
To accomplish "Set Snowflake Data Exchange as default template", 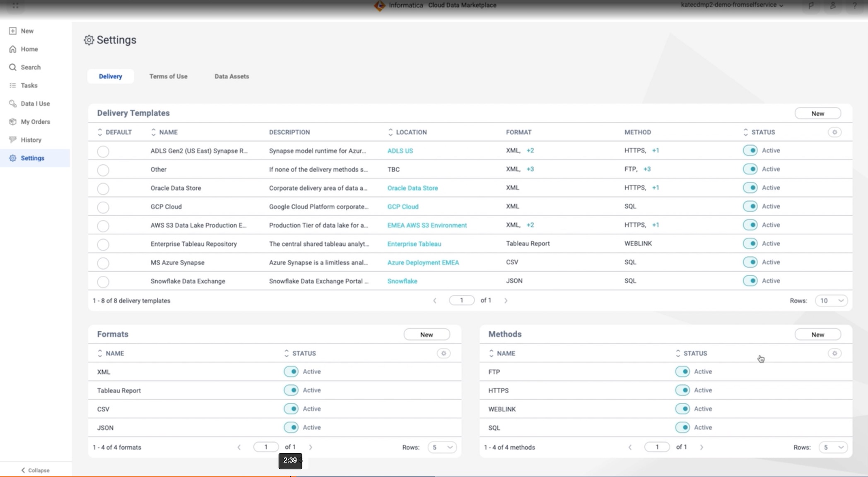I will pyautogui.click(x=103, y=282).
